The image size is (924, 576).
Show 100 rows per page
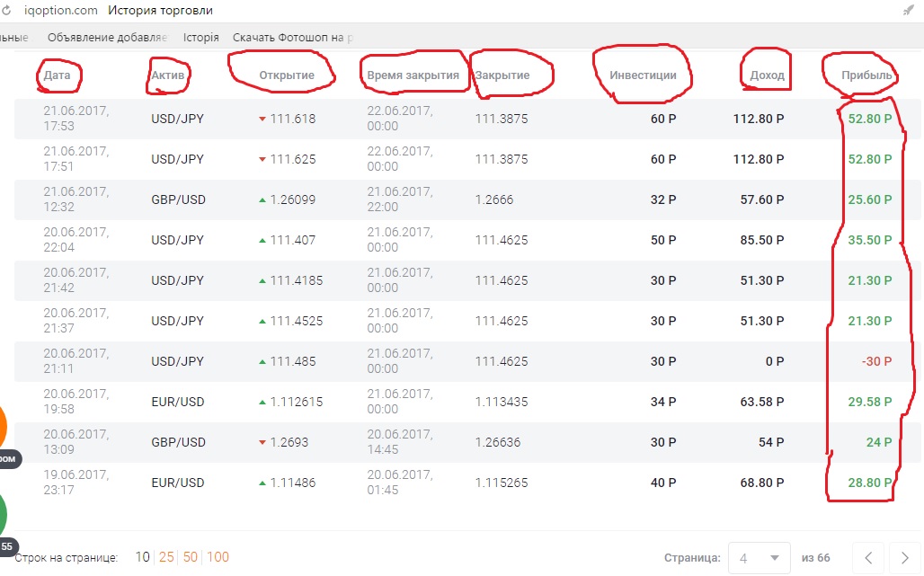(x=218, y=557)
